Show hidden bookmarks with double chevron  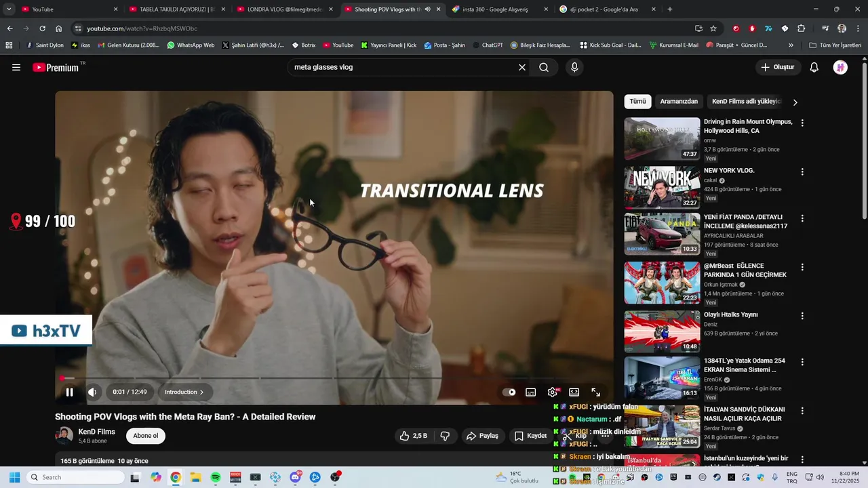791,45
